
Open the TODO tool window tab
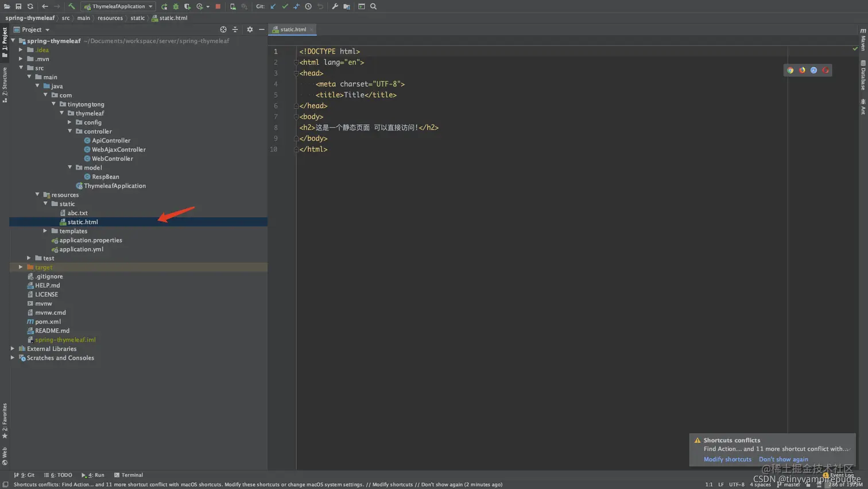58,475
